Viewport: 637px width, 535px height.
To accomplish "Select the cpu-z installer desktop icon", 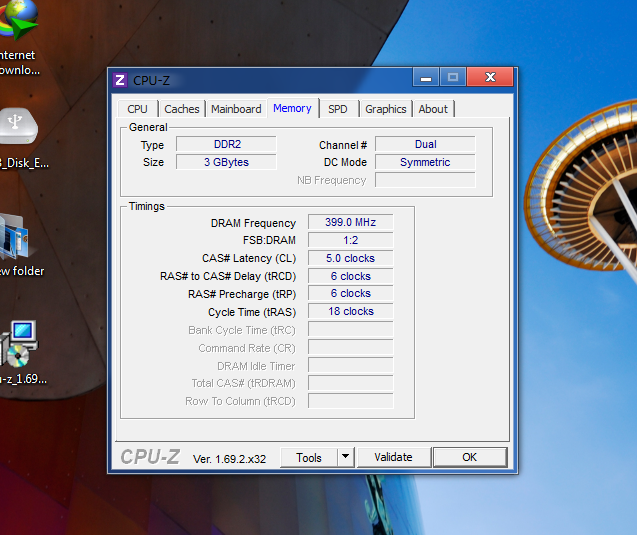I will [x=20, y=345].
